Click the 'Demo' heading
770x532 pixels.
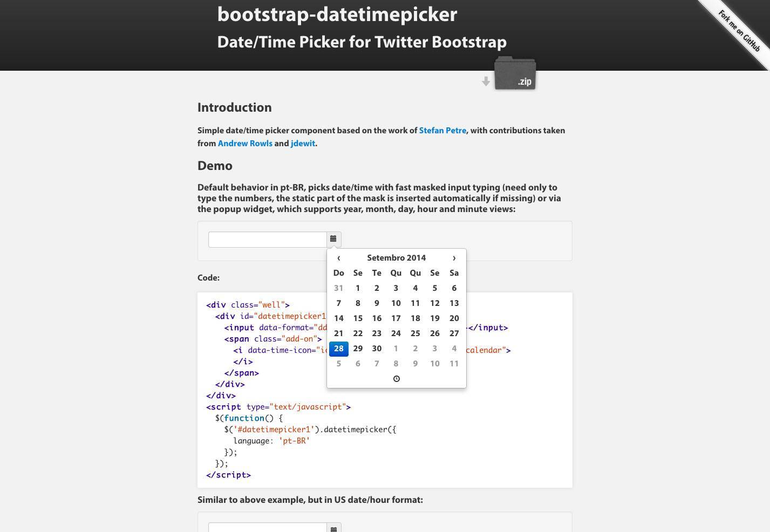point(215,166)
